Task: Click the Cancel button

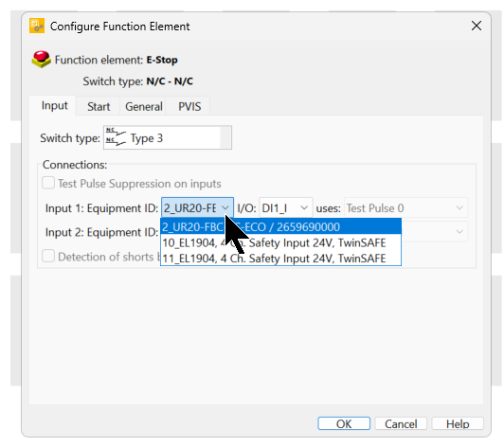Action: pos(401,423)
